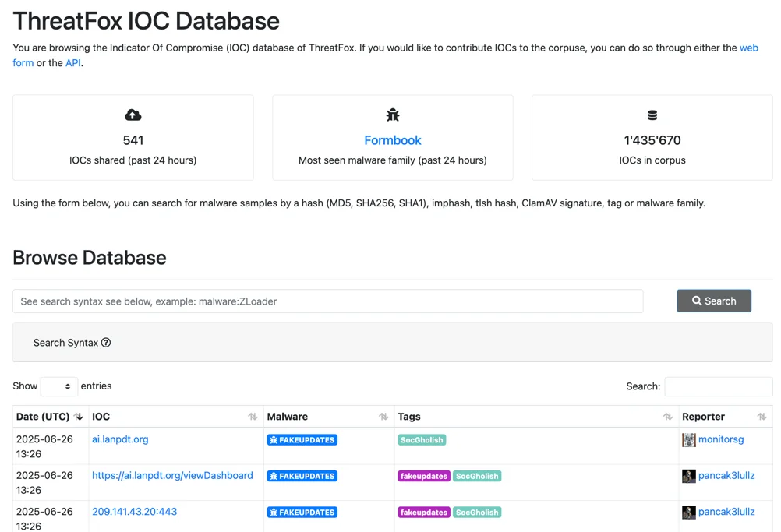Open IOC 209.141.43.20:443 link
Viewport: 781px width, 532px height.
click(135, 512)
